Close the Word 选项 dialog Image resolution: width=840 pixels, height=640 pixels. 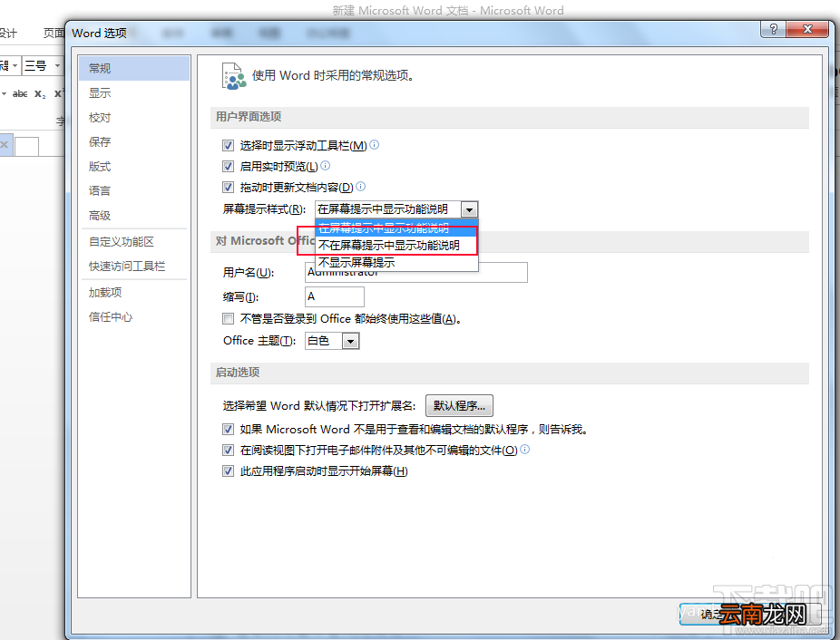pyautogui.click(x=808, y=29)
